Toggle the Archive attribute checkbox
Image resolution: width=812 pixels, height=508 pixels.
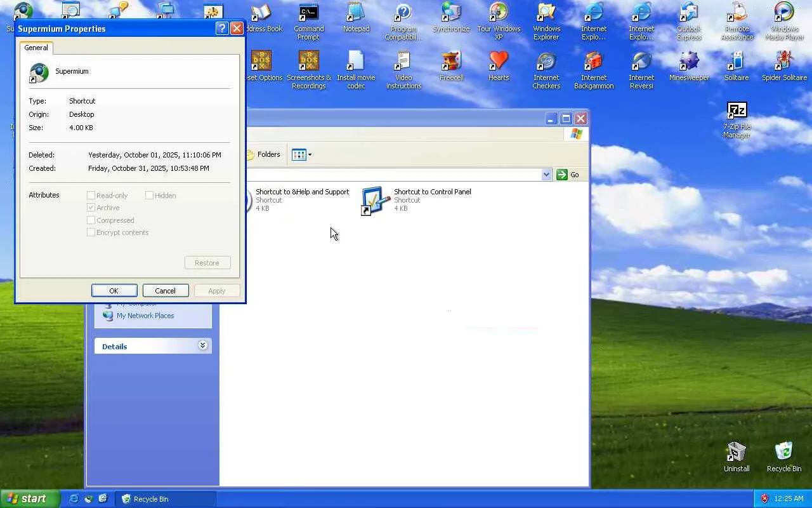(x=91, y=208)
